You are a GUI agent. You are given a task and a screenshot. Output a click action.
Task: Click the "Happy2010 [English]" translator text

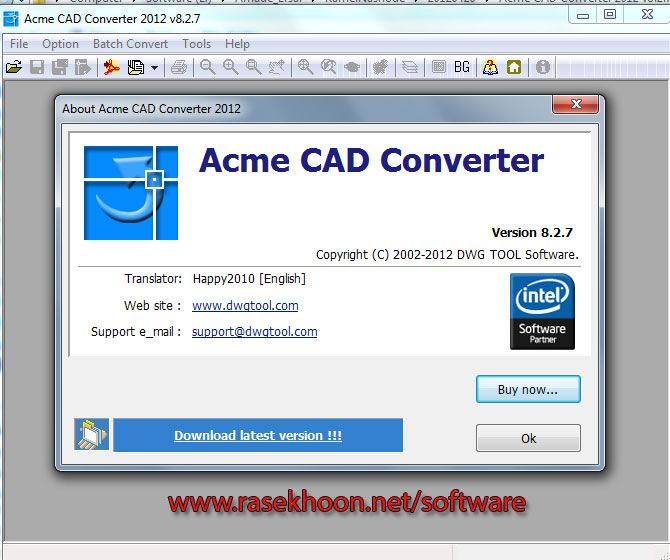pyautogui.click(x=249, y=279)
